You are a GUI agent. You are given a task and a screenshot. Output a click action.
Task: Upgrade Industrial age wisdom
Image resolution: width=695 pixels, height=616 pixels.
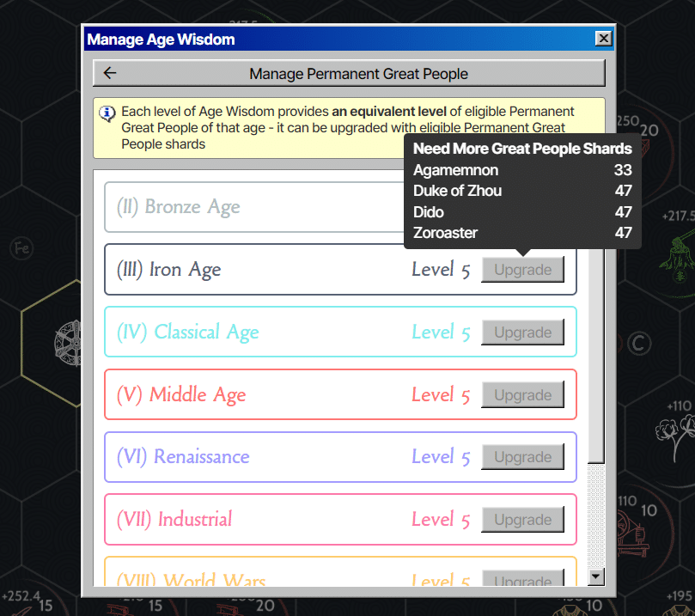coord(522,520)
